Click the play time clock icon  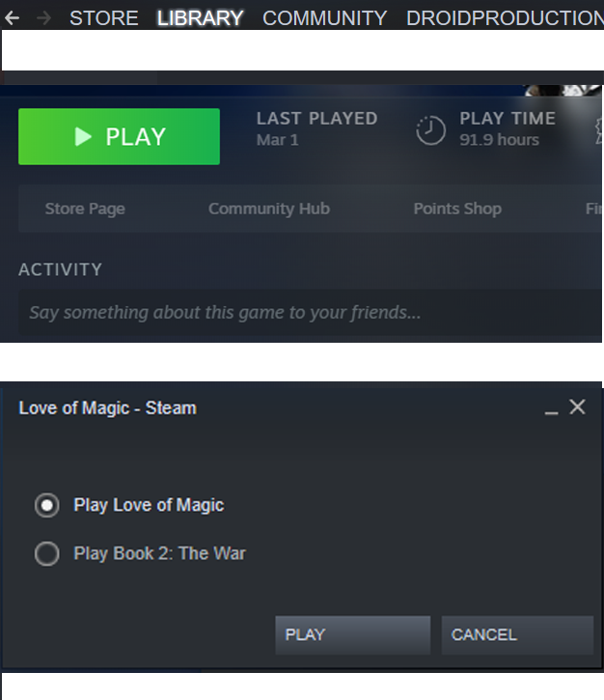430,130
